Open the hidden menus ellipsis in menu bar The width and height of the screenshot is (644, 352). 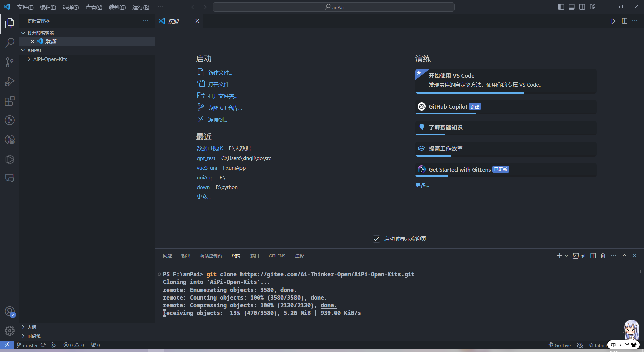tap(160, 7)
